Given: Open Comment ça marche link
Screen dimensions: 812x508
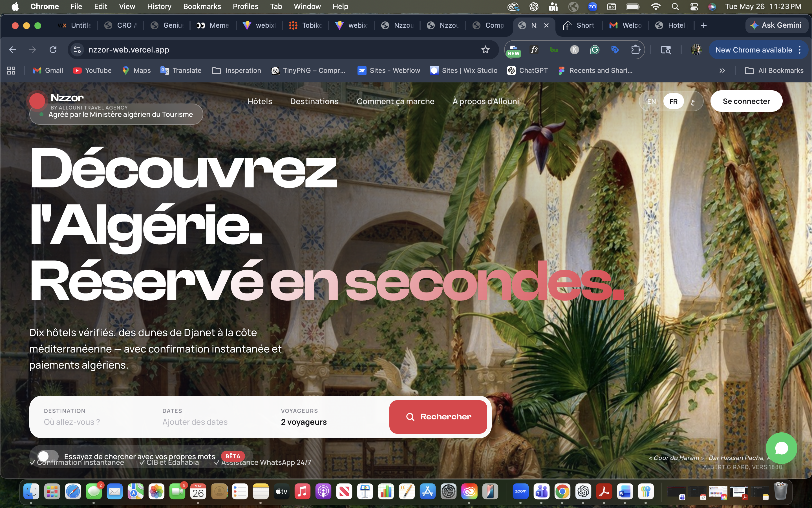Looking at the screenshot, I should (x=395, y=102).
